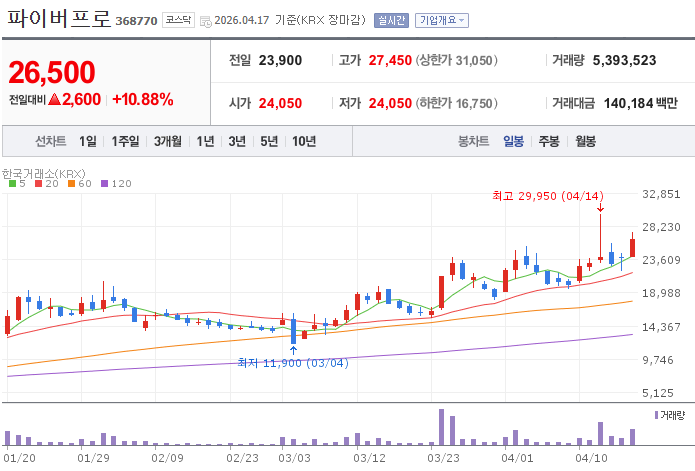The height and width of the screenshot is (471, 695).
Task: Click the 실시간 realtime badge
Action: click(391, 20)
